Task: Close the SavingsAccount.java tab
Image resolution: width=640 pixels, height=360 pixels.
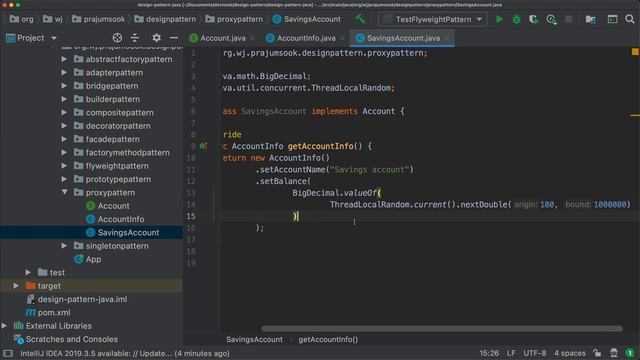Action: pos(447,38)
